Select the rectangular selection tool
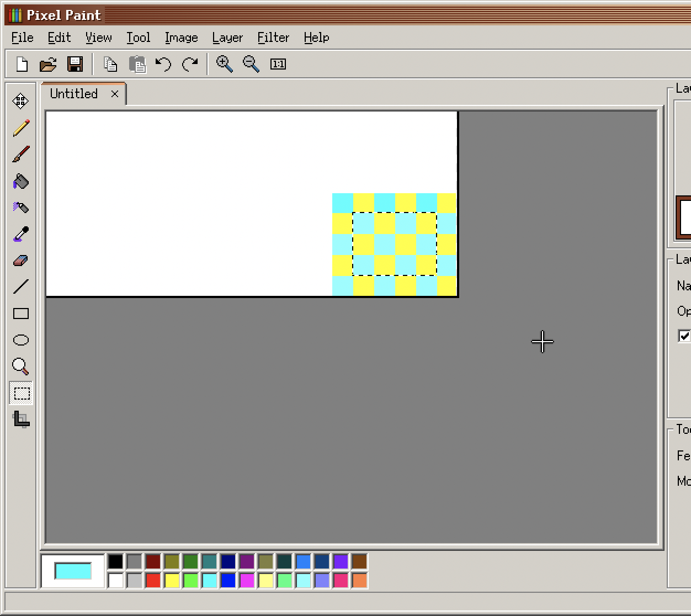Image resolution: width=691 pixels, height=616 pixels. pos(20,393)
